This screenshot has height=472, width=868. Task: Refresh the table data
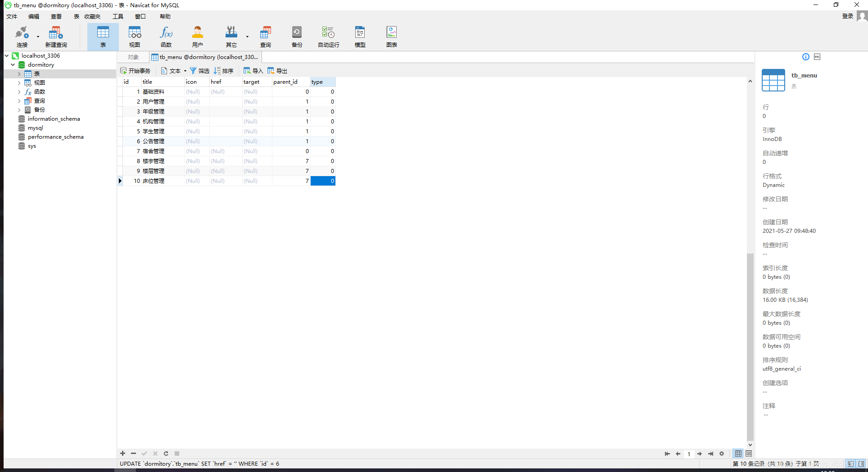coord(166,454)
